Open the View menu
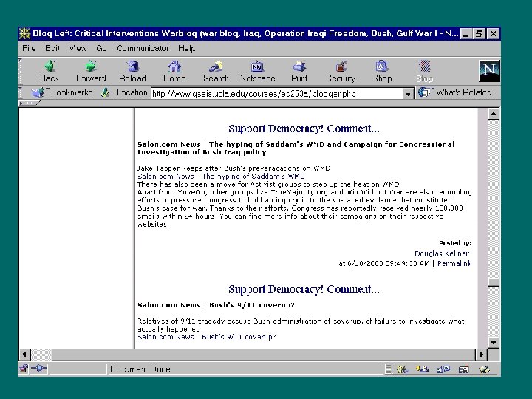Screen dimensions: 532x399 (78, 49)
